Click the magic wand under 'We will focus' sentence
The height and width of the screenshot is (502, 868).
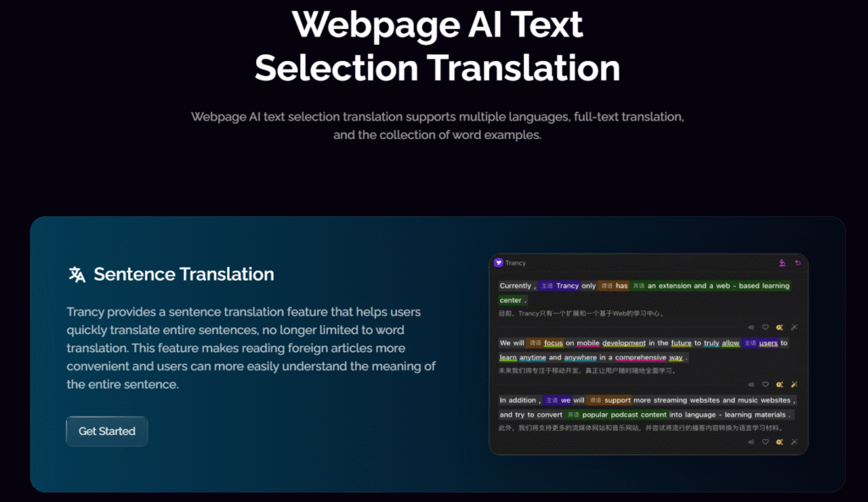tap(794, 384)
